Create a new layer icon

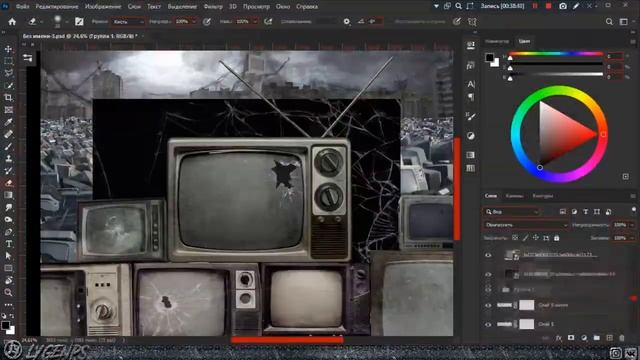609,338
